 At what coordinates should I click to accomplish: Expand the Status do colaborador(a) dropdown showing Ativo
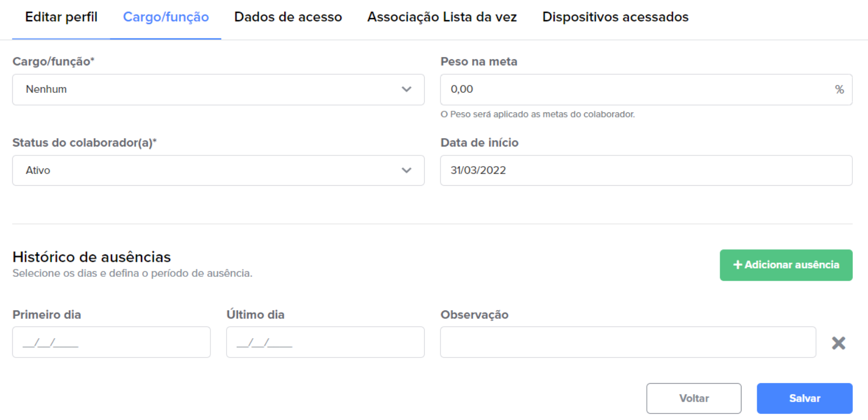[x=218, y=171]
